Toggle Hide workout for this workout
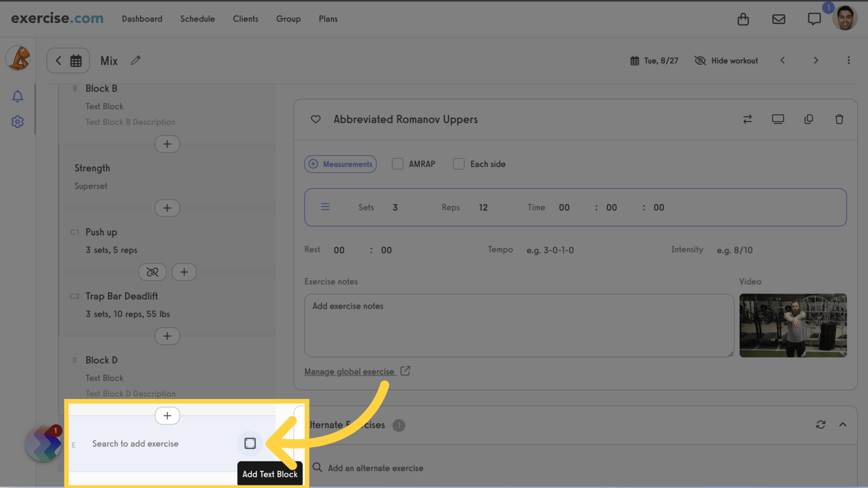 (726, 60)
